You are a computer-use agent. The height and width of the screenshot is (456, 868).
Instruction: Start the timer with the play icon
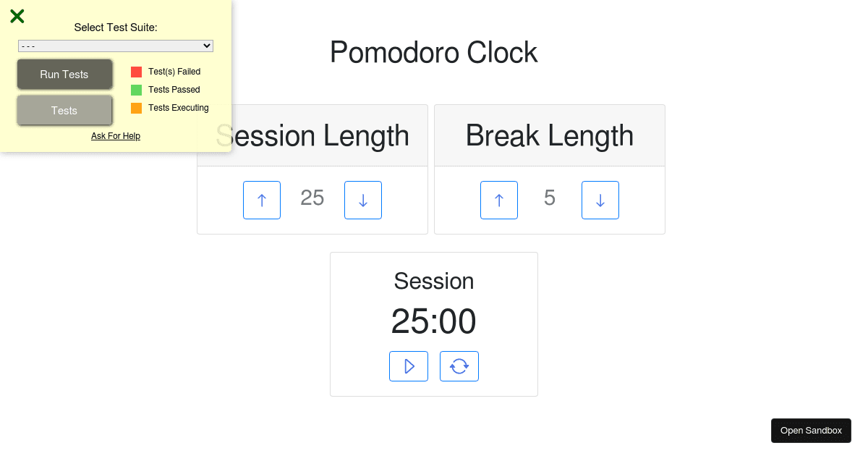click(x=408, y=366)
